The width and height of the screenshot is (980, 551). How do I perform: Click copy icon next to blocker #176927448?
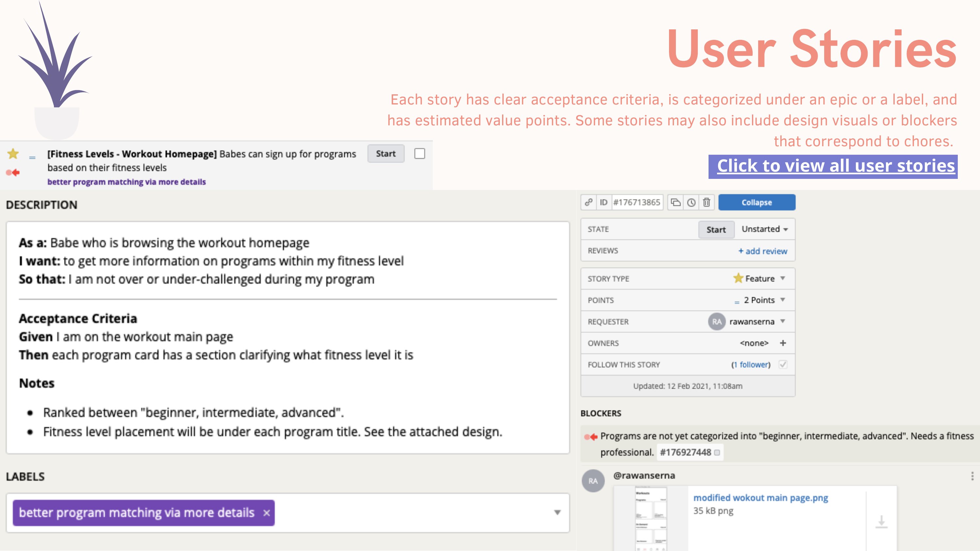click(717, 452)
